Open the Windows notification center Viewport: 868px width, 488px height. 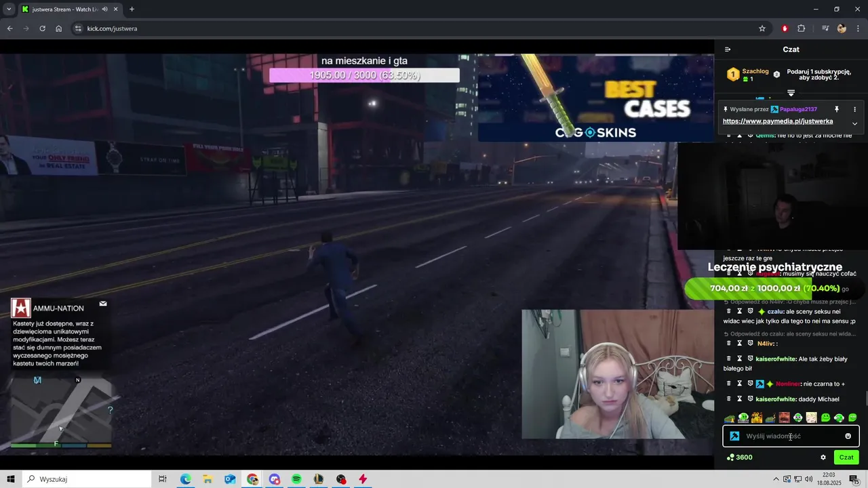[x=854, y=479]
